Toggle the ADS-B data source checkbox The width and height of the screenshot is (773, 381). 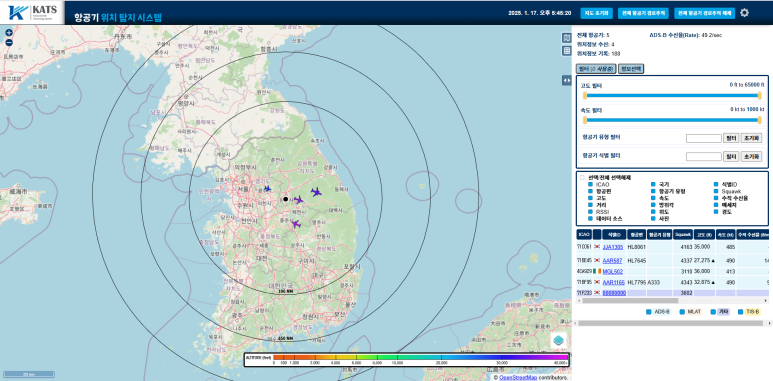(x=649, y=312)
